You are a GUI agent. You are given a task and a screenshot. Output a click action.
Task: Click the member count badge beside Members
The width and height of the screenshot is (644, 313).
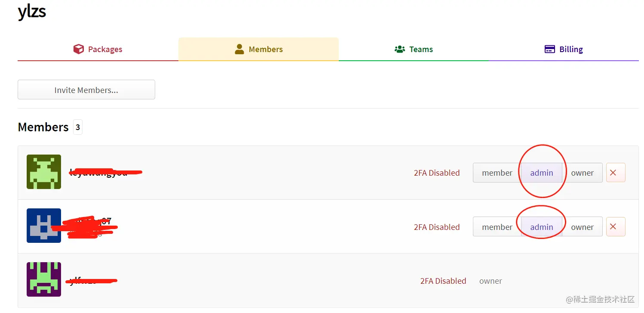click(78, 127)
